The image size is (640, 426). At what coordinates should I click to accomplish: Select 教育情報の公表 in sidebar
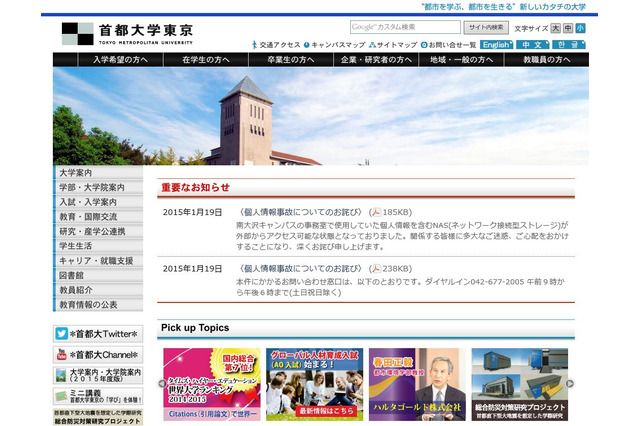coord(98,305)
